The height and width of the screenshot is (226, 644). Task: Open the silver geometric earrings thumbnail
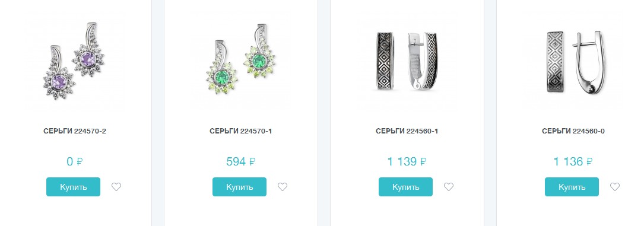(x=573, y=61)
